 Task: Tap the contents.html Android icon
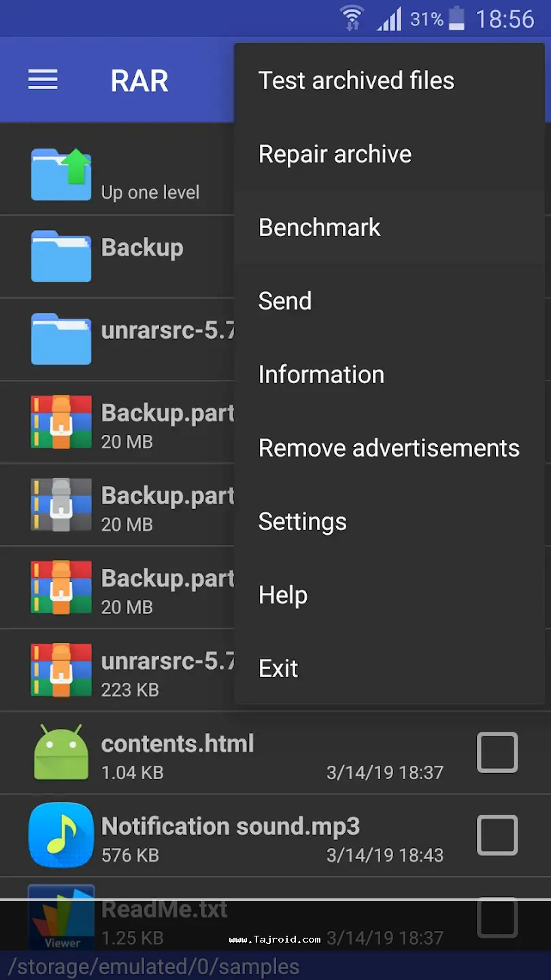tap(61, 752)
